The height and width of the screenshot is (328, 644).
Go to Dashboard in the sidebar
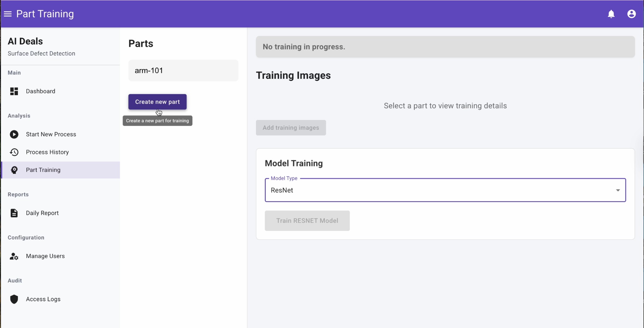(x=41, y=91)
